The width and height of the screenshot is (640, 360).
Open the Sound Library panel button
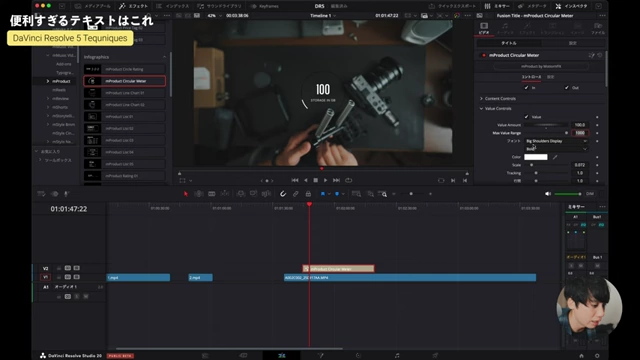[x=219, y=6]
